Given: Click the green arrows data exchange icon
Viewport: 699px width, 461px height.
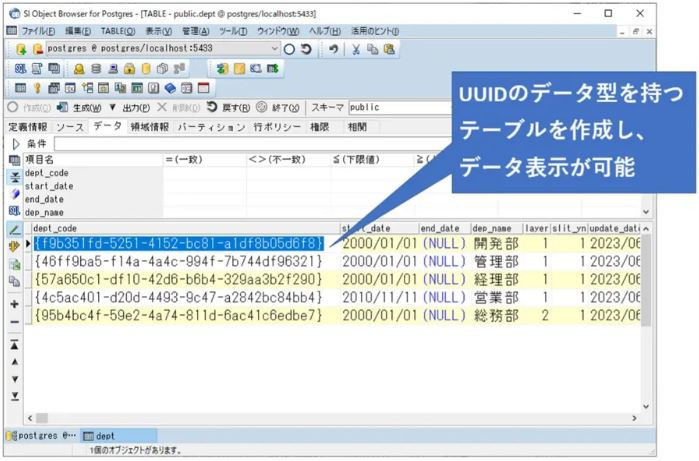Looking at the screenshot, I should point(222,69).
